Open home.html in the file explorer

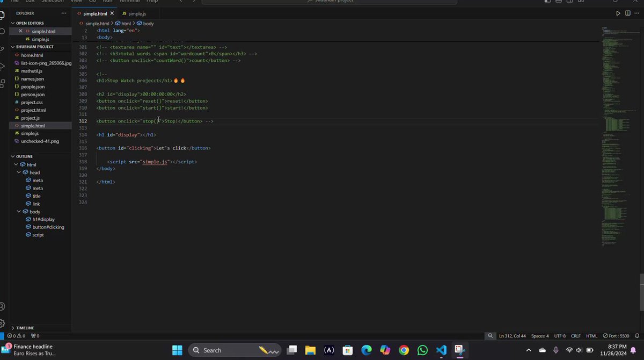(x=32, y=55)
